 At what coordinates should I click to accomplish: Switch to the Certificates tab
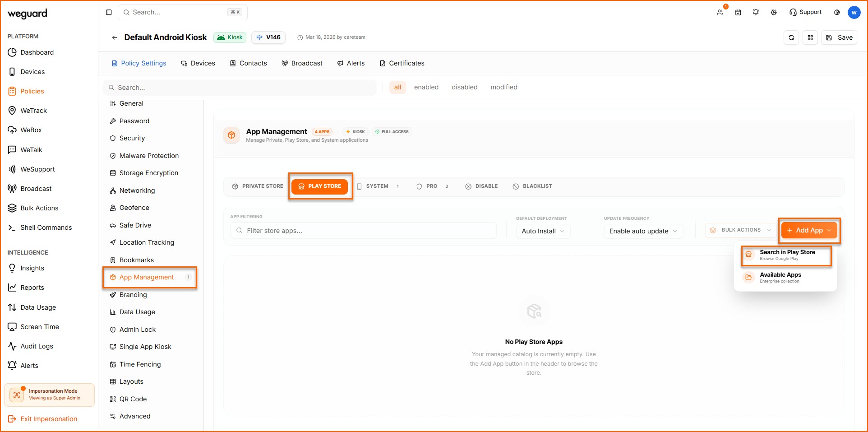tap(402, 63)
